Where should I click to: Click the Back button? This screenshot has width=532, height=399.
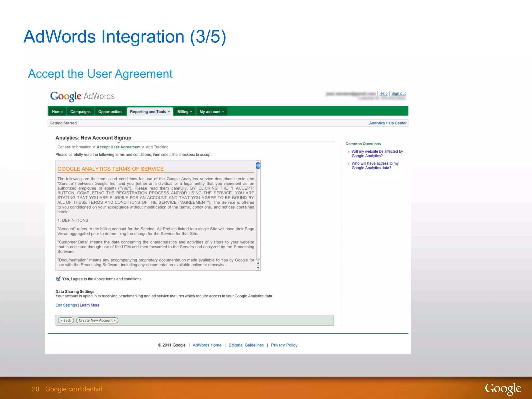click(x=66, y=321)
